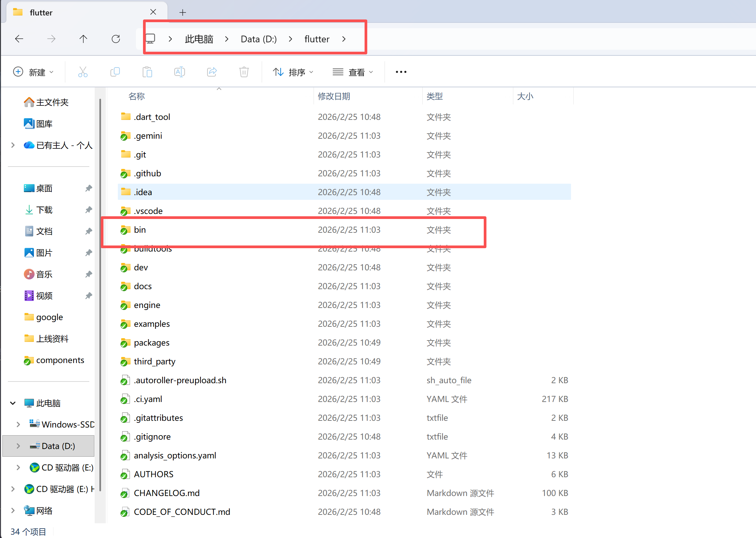Open the 新建 (New) dropdown
756x538 pixels.
33,72
